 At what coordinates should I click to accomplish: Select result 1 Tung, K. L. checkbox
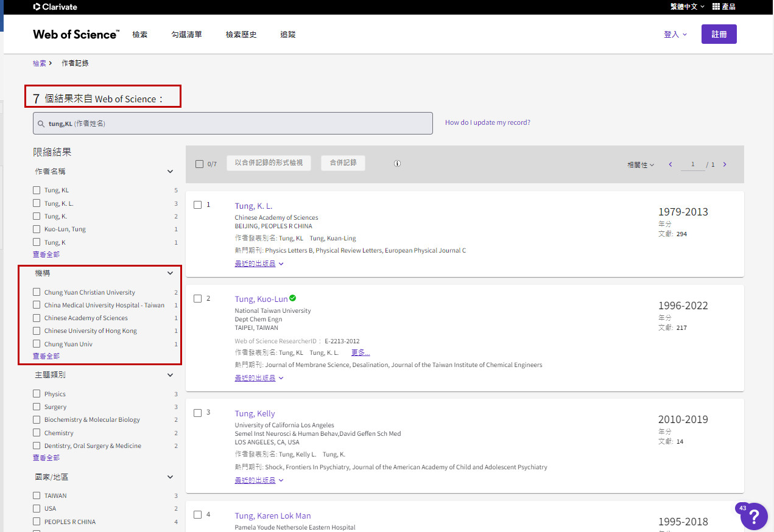tap(197, 205)
